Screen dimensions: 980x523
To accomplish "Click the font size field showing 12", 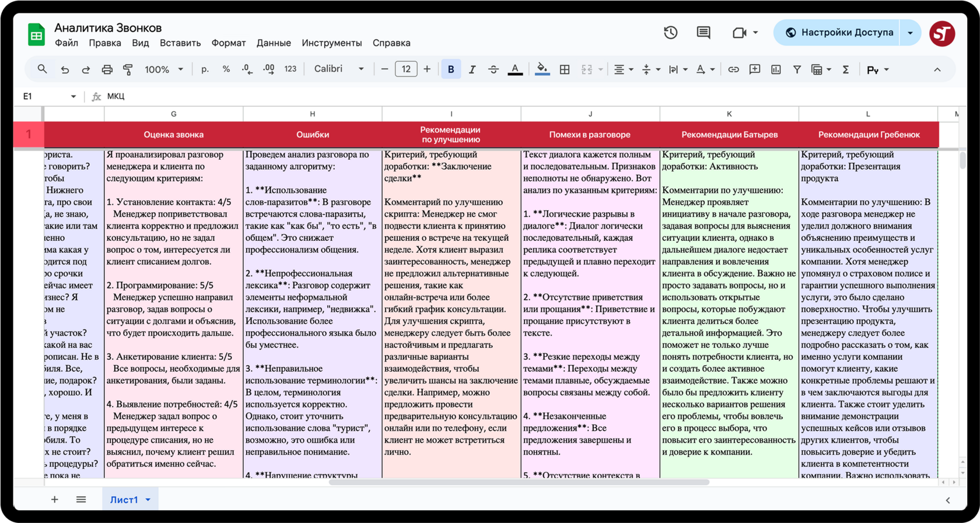I will coord(406,69).
